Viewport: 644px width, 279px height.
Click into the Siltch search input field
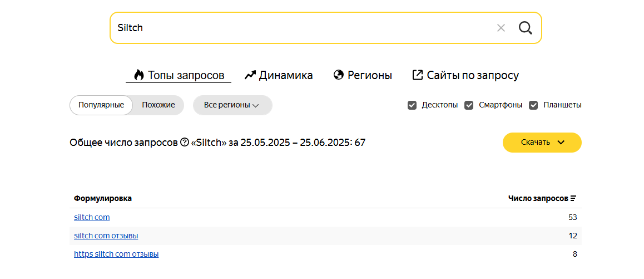click(x=302, y=28)
